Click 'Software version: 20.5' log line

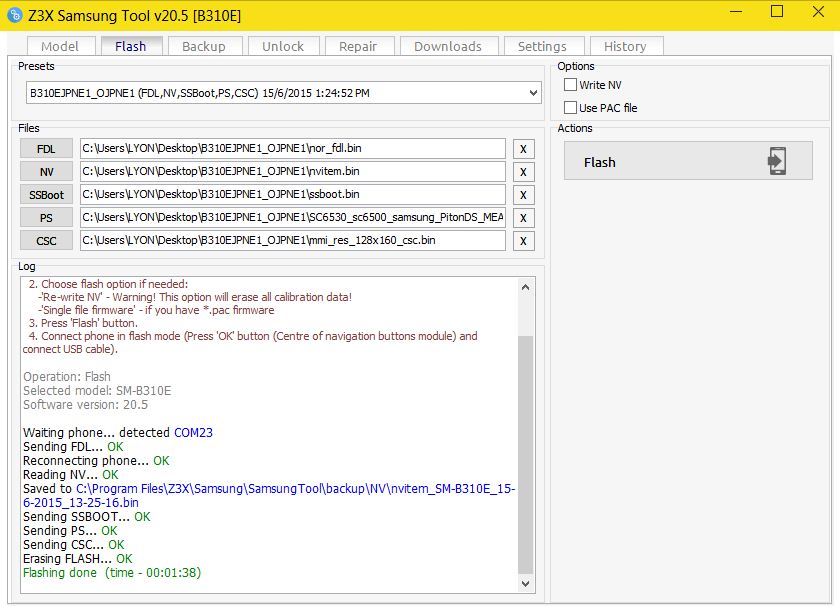(85, 405)
